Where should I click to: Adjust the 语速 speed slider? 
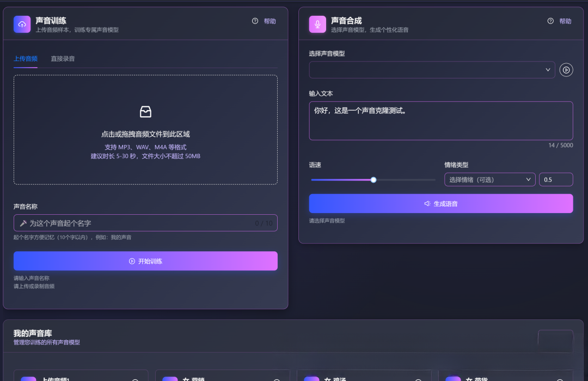pos(373,179)
